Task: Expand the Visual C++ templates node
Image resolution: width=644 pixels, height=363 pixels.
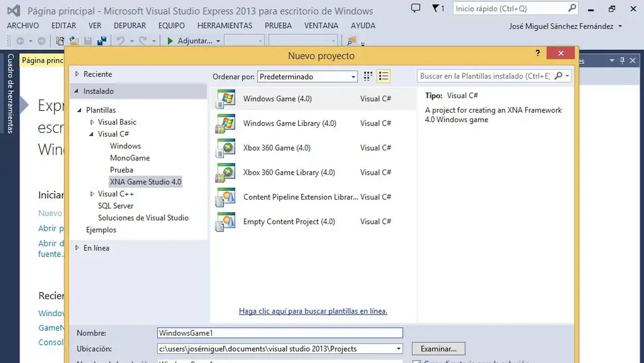Action: 92,193
